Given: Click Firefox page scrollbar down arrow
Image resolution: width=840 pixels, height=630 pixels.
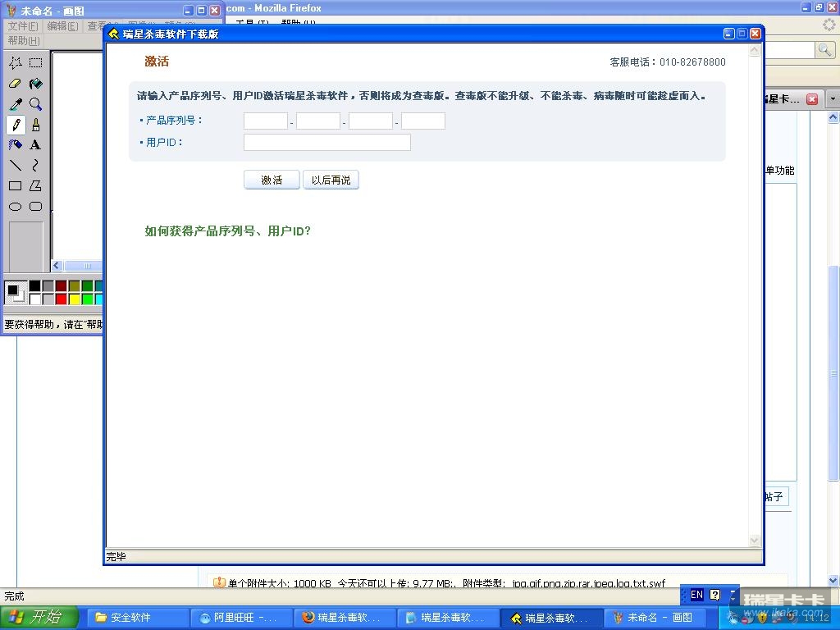Looking at the screenshot, I should point(833,581).
